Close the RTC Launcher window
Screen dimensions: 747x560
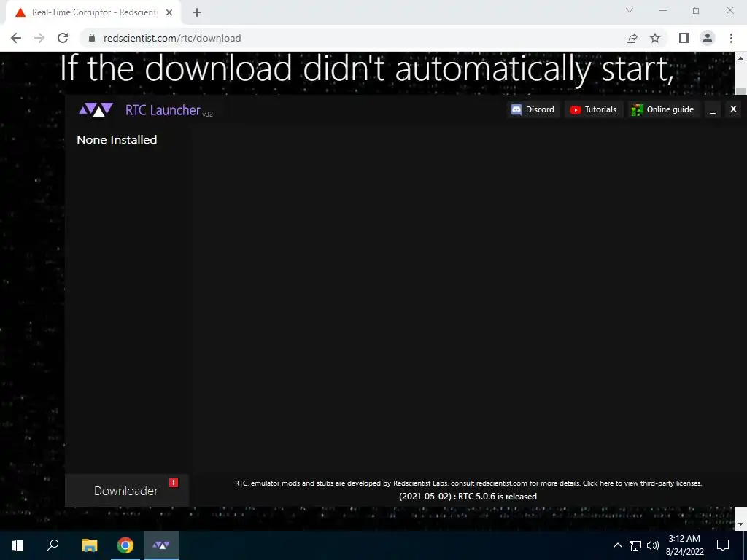734,109
